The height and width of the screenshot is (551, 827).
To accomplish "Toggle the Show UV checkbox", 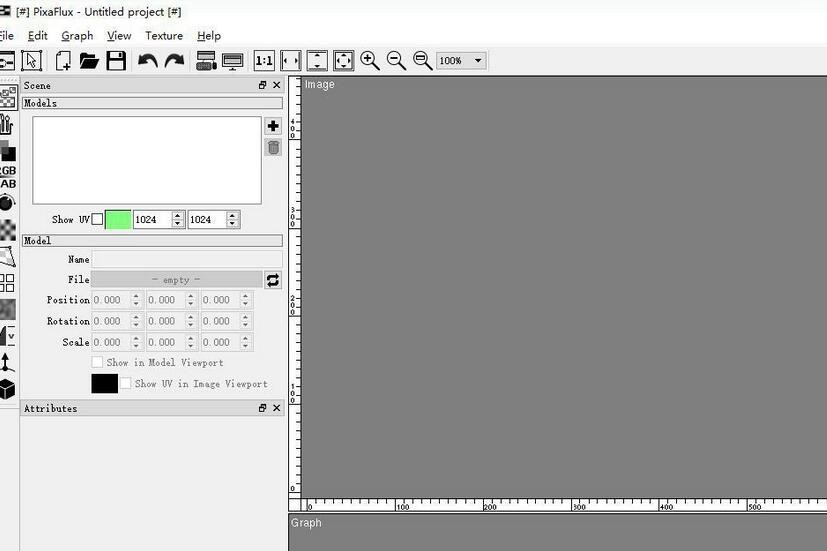I will [97, 219].
